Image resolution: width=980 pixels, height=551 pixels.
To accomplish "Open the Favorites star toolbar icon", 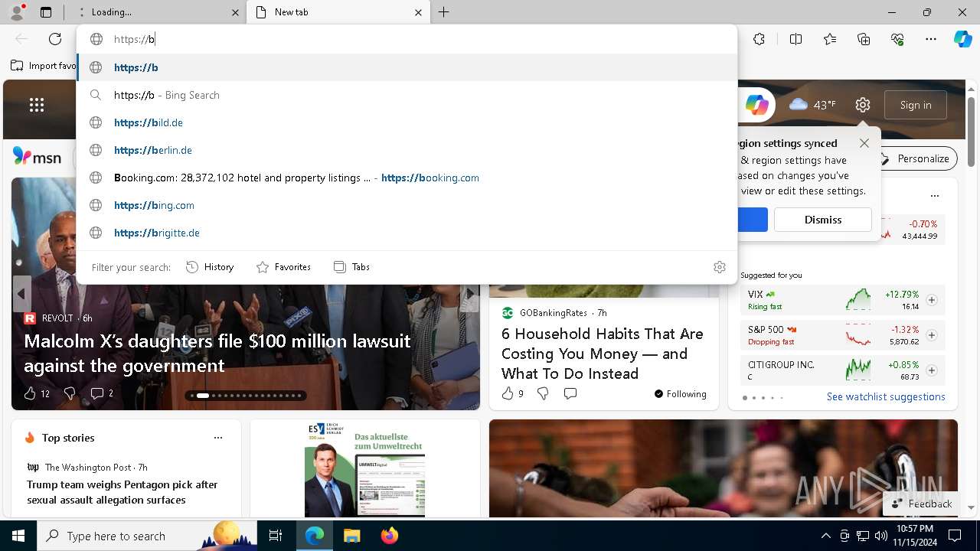I will coord(830,39).
